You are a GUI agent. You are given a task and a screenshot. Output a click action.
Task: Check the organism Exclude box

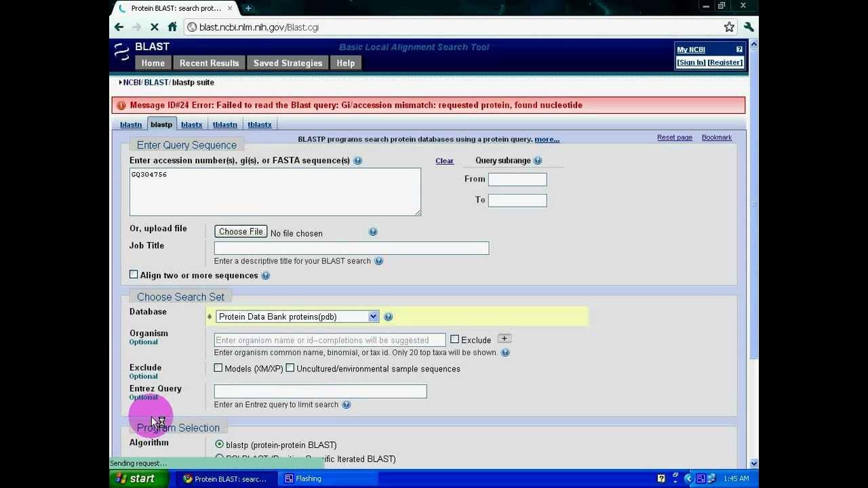click(454, 339)
